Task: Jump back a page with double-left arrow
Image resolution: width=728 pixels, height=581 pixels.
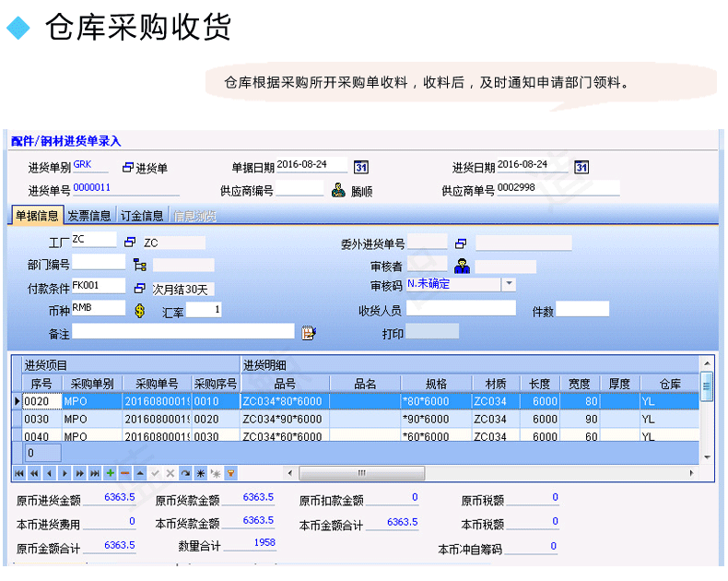Action: [34, 474]
